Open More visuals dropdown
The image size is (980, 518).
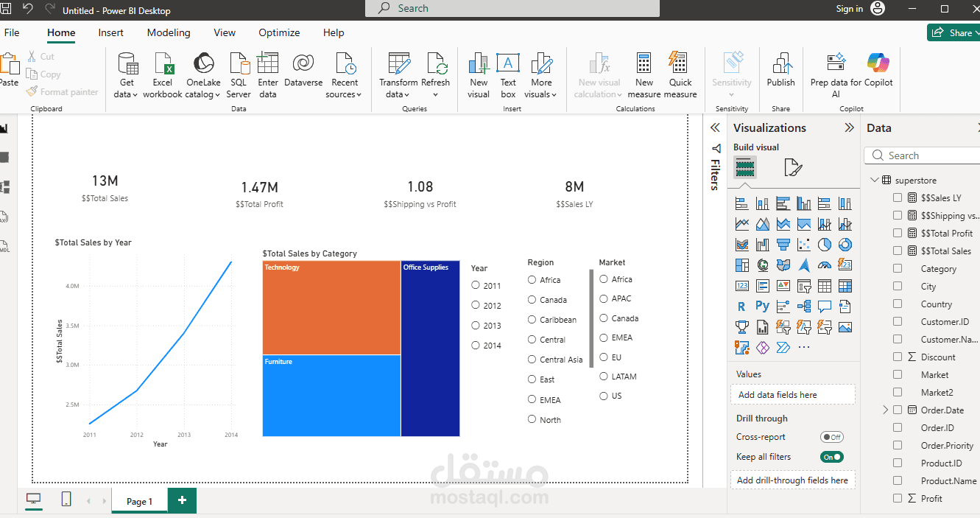click(x=554, y=95)
